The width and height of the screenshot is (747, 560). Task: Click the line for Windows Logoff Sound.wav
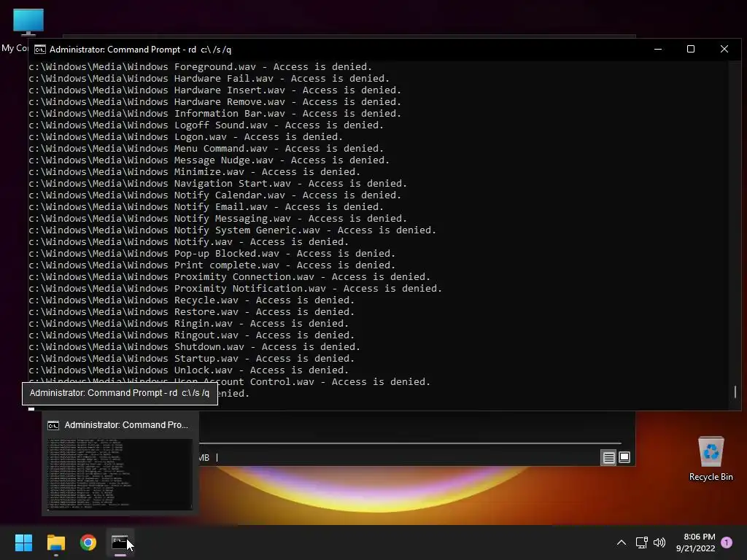click(x=206, y=125)
